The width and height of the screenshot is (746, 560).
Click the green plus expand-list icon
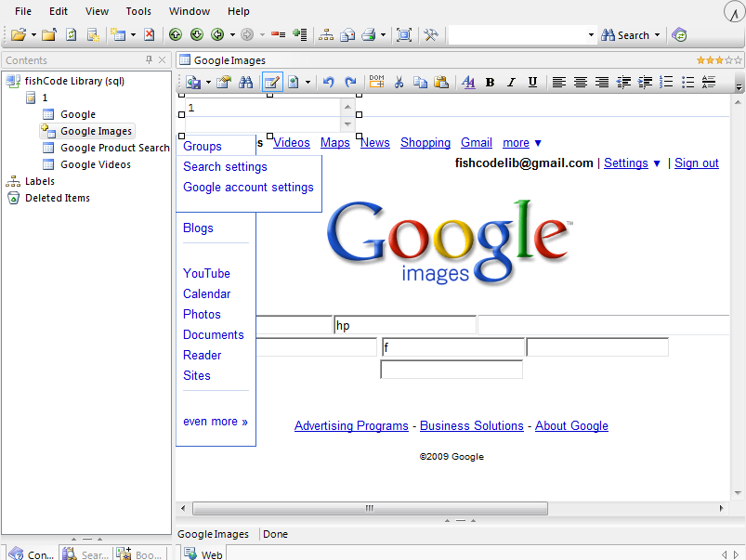[300, 34]
